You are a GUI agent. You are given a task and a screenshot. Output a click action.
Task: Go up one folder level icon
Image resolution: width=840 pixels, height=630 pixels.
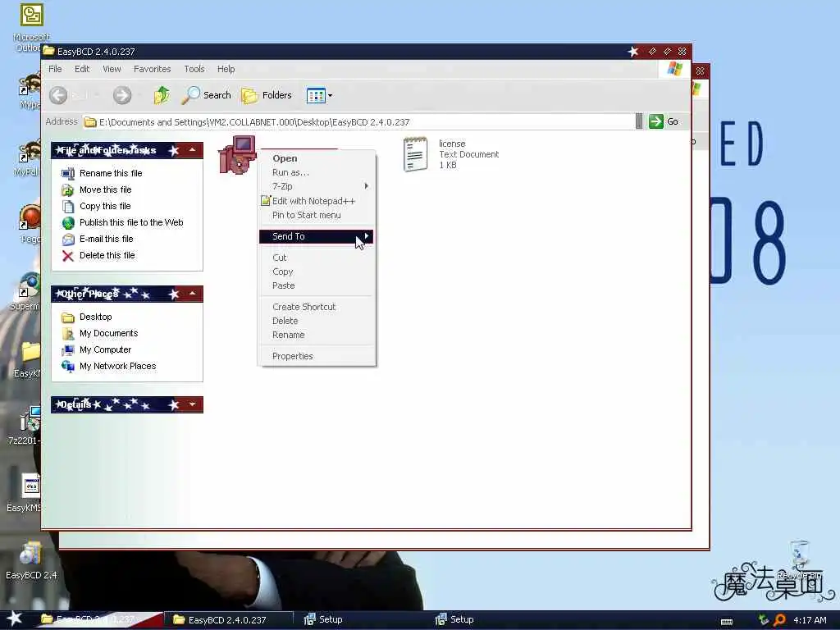pyautogui.click(x=162, y=95)
